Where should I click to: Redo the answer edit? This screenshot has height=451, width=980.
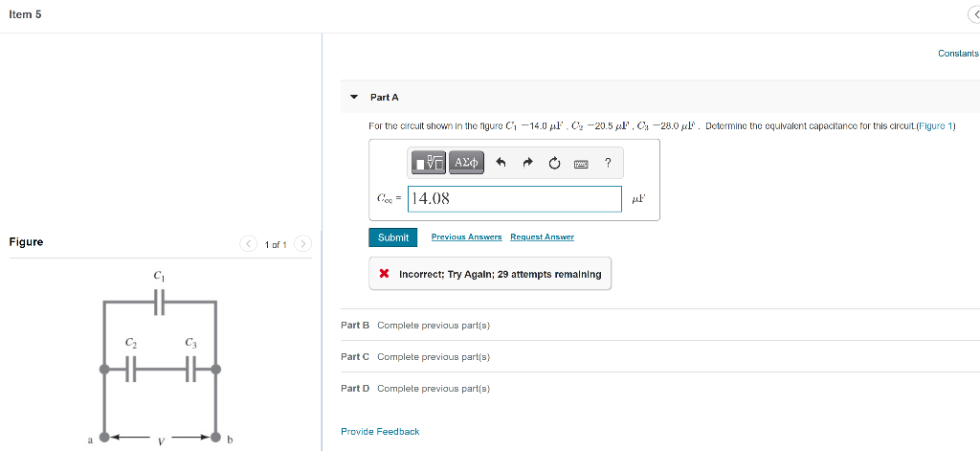tap(527, 164)
